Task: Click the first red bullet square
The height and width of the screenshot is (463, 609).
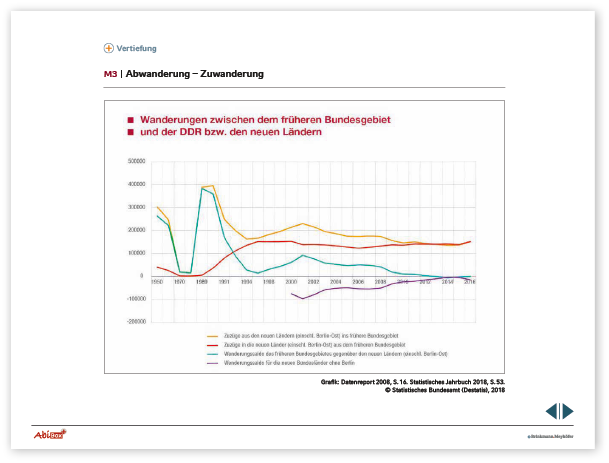Action: point(130,118)
